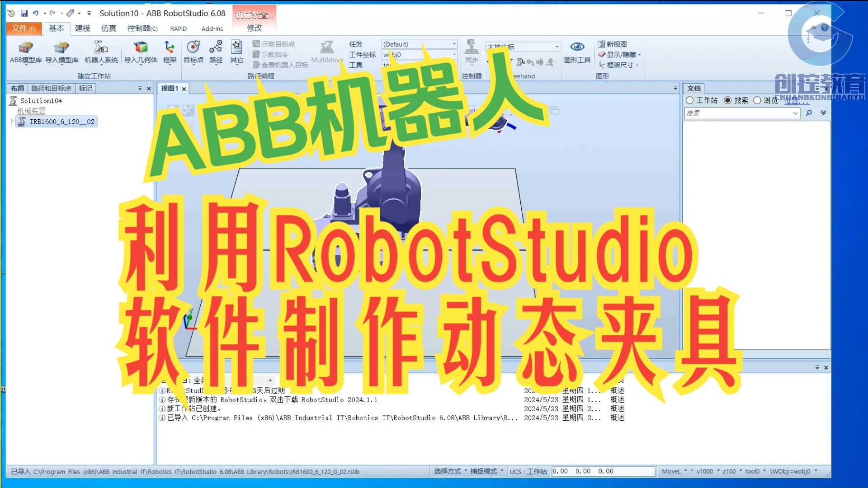Open the layout panel options arrow
The image size is (868, 488).
[x=140, y=89]
